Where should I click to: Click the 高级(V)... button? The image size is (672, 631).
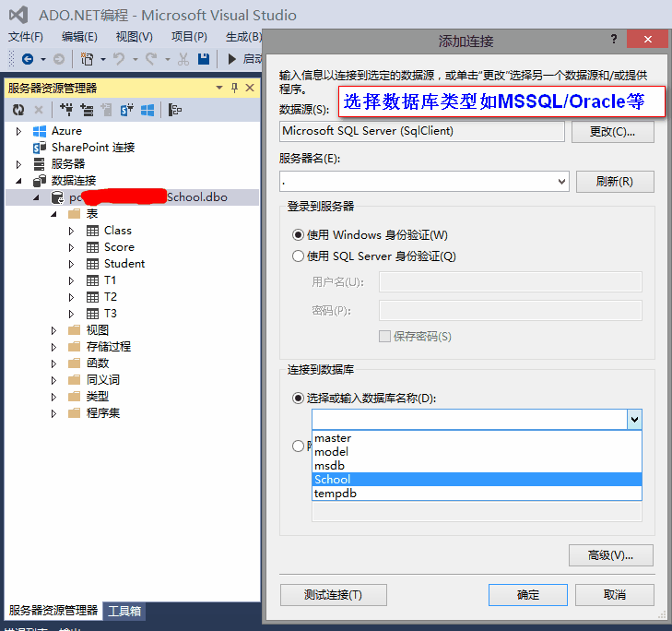tap(611, 555)
